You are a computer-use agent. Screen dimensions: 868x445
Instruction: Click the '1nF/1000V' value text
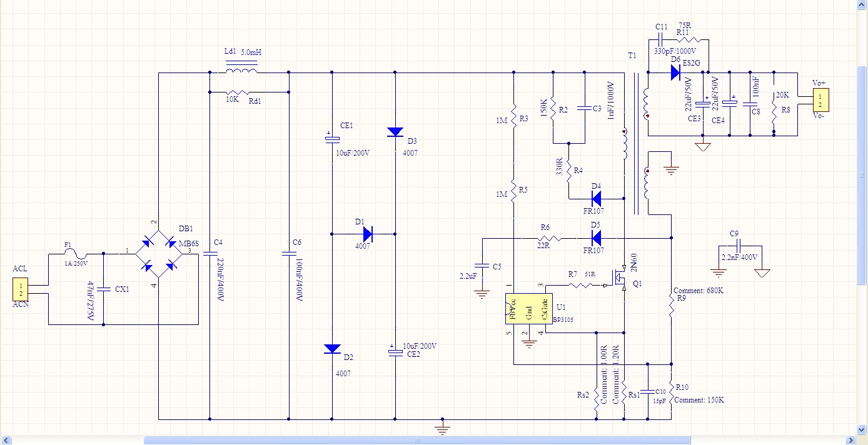[x=611, y=101]
